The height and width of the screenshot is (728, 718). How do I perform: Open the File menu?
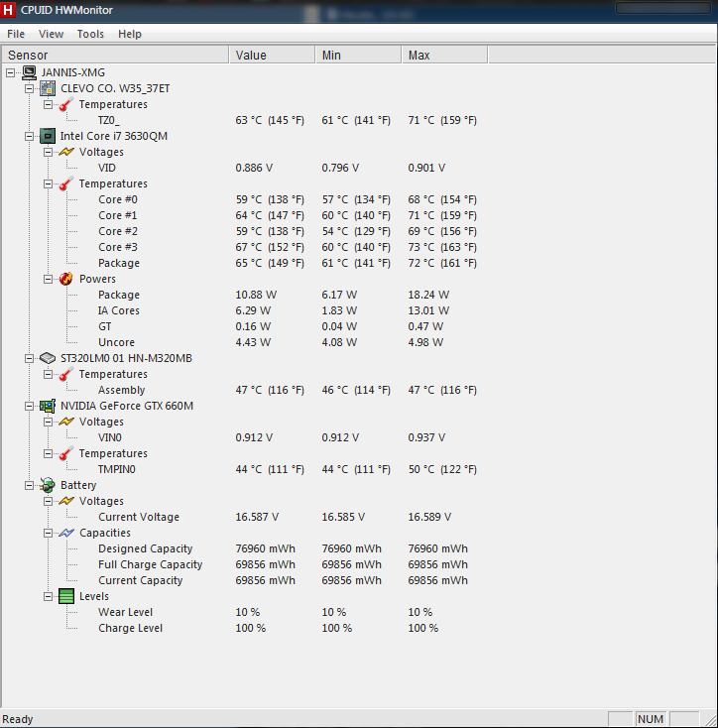(x=16, y=34)
